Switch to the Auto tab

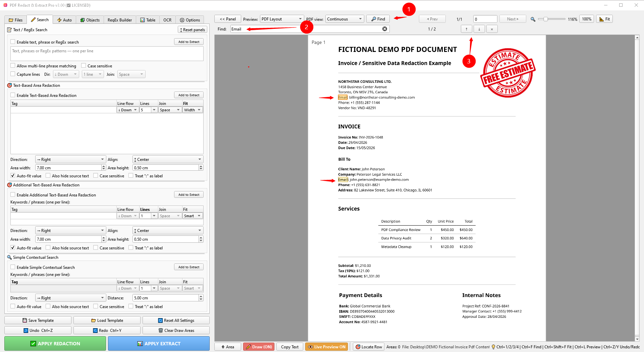point(64,20)
